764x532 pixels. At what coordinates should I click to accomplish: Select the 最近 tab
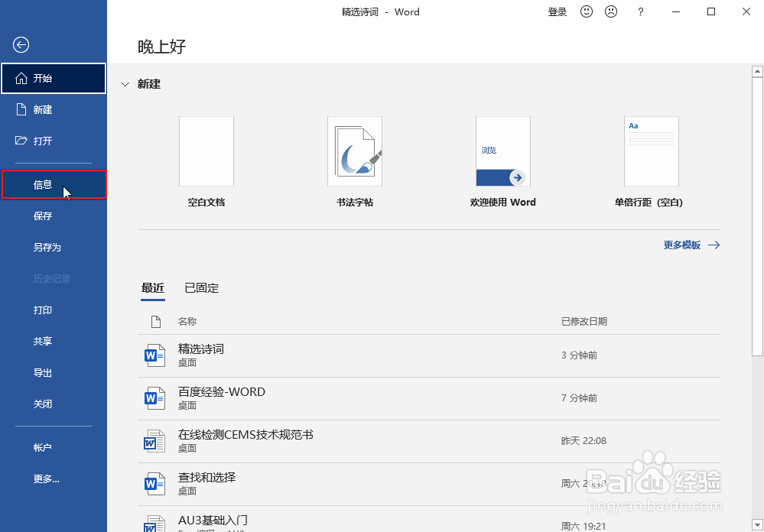coord(153,288)
